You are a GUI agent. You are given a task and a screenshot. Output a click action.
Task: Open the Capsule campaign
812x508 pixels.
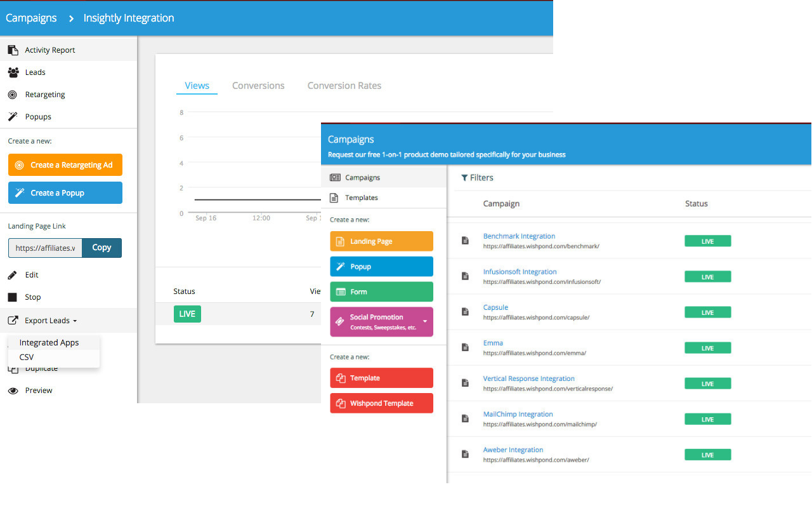(x=495, y=307)
